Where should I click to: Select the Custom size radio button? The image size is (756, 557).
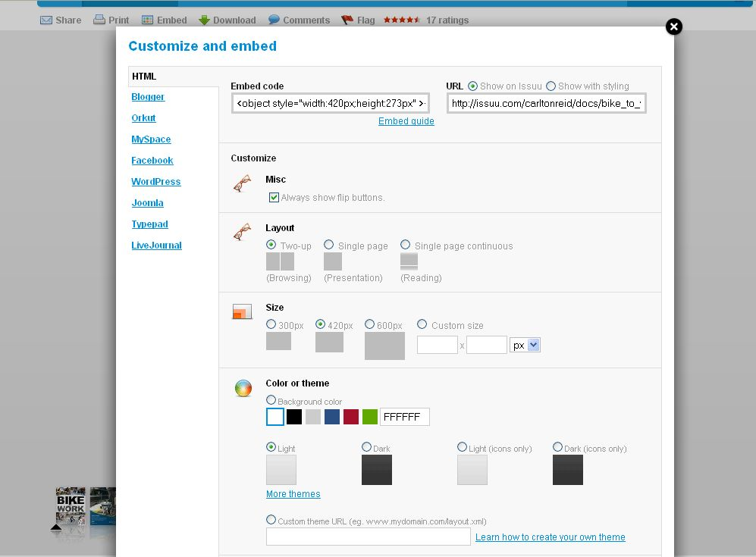[x=422, y=324]
